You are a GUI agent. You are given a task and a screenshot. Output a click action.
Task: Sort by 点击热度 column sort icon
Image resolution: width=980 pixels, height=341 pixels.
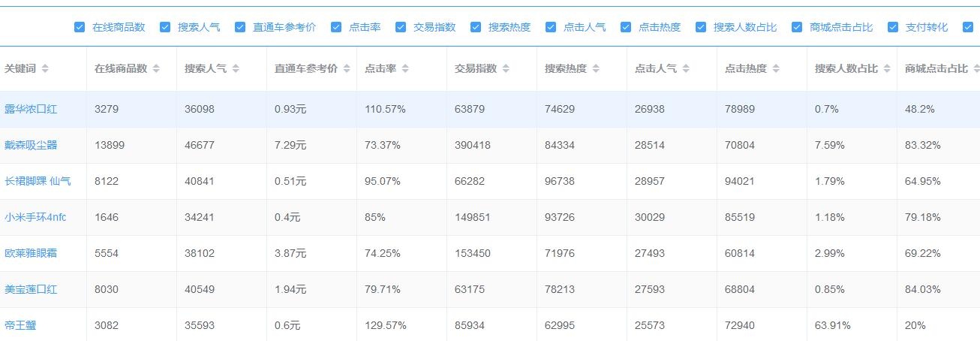[776, 68]
